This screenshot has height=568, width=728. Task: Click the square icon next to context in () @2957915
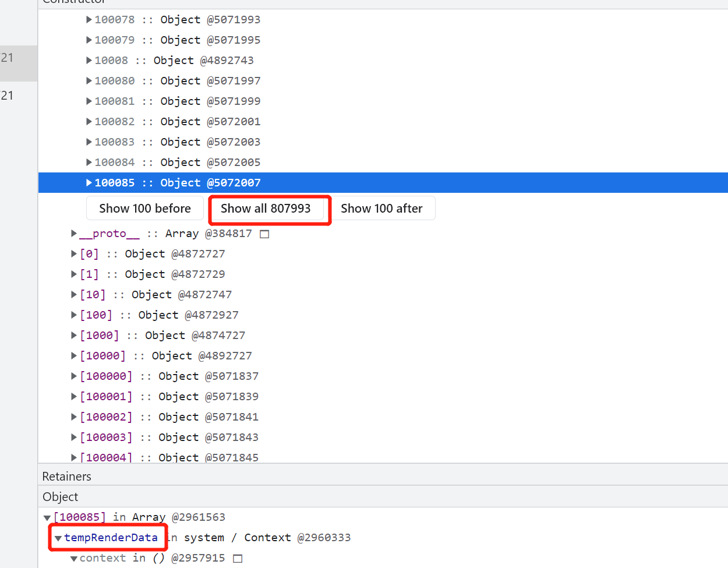pyautogui.click(x=237, y=559)
